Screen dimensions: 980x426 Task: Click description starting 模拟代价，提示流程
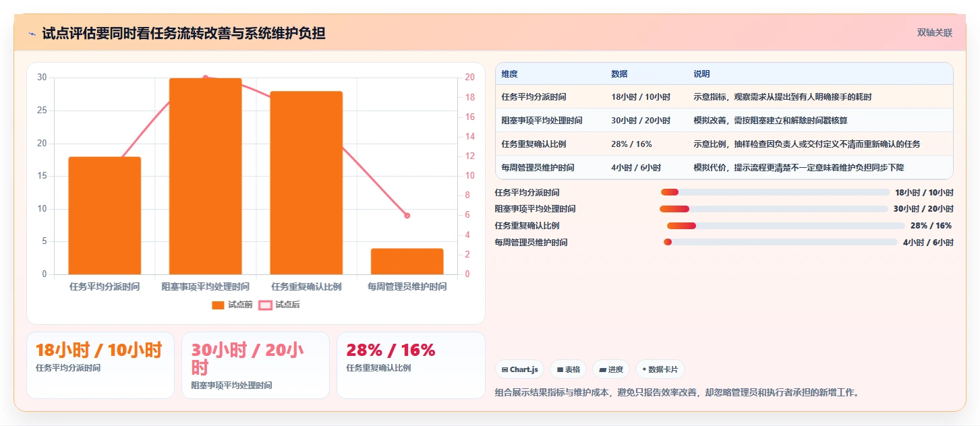click(799, 168)
